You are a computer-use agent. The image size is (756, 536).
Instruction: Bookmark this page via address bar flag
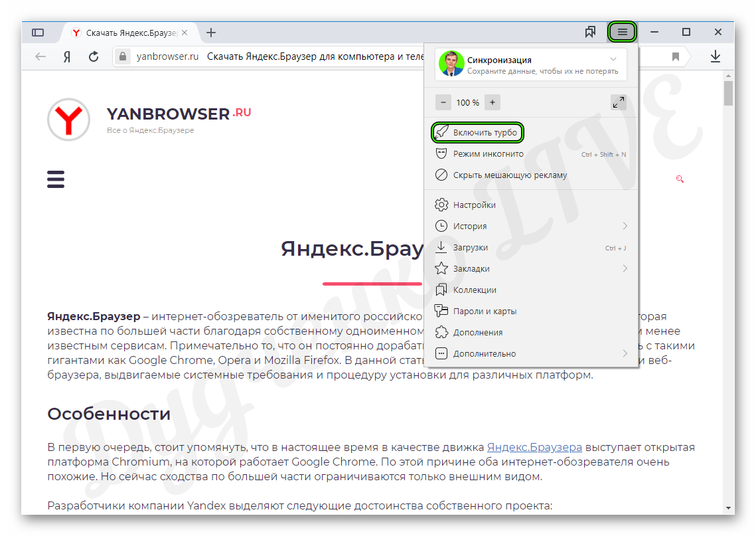pos(676,56)
